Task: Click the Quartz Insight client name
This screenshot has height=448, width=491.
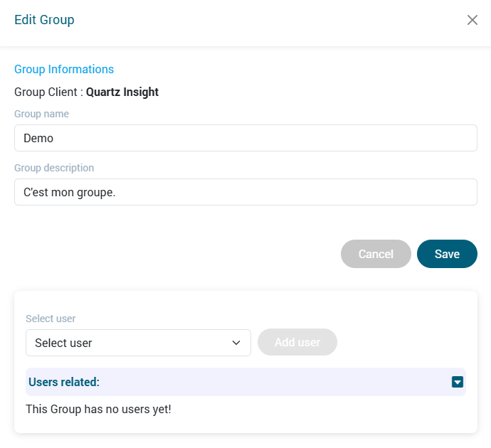Action: [x=122, y=92]
